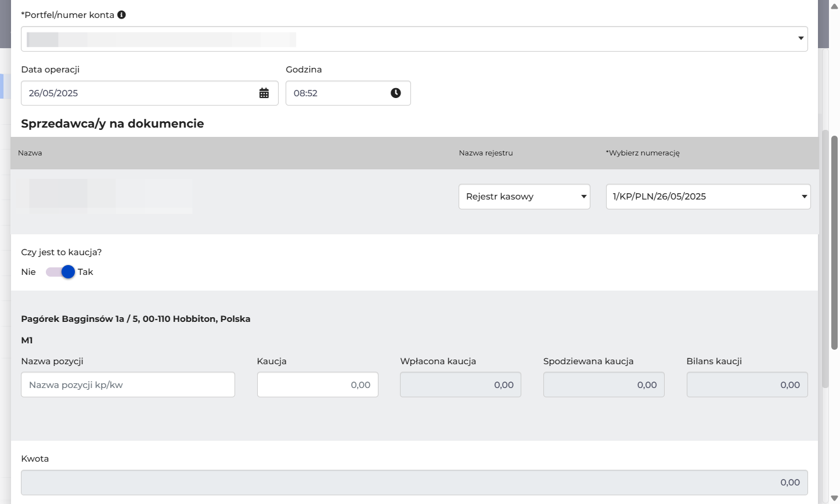
Task: Click the 'Tak' label beside the switch
Action: point(85,272)
